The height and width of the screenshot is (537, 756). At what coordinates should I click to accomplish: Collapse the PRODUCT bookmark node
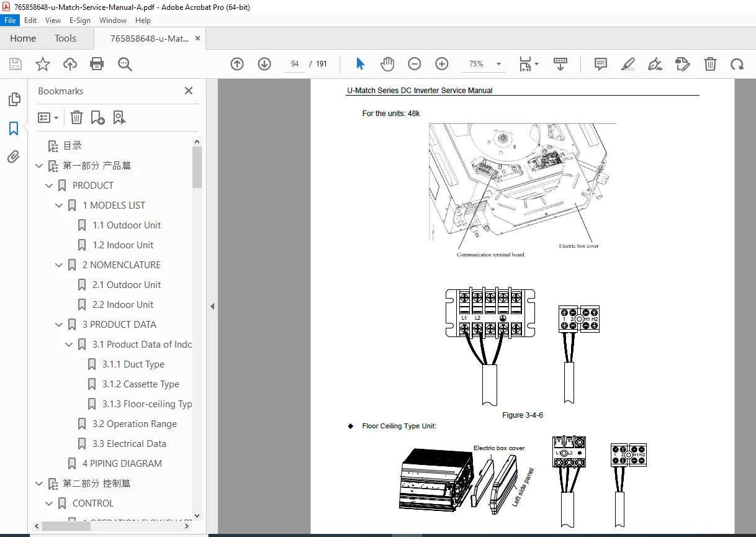pyautogui.click(x=49, y=186)
